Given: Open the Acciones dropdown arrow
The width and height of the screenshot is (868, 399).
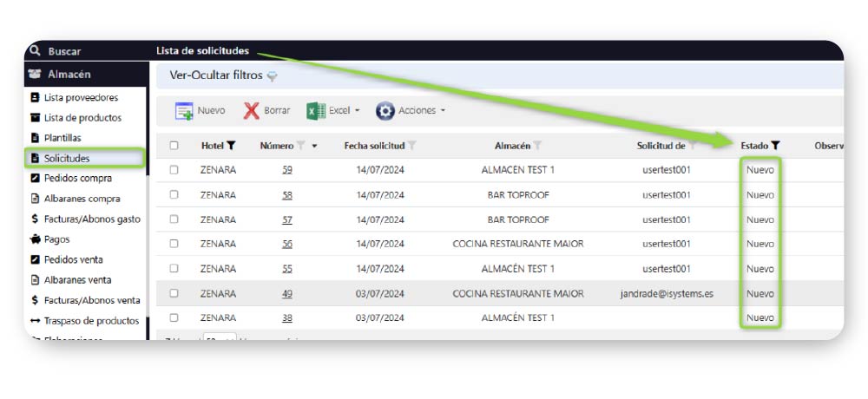Looking at the screenshot, I should tap(444, 111).
